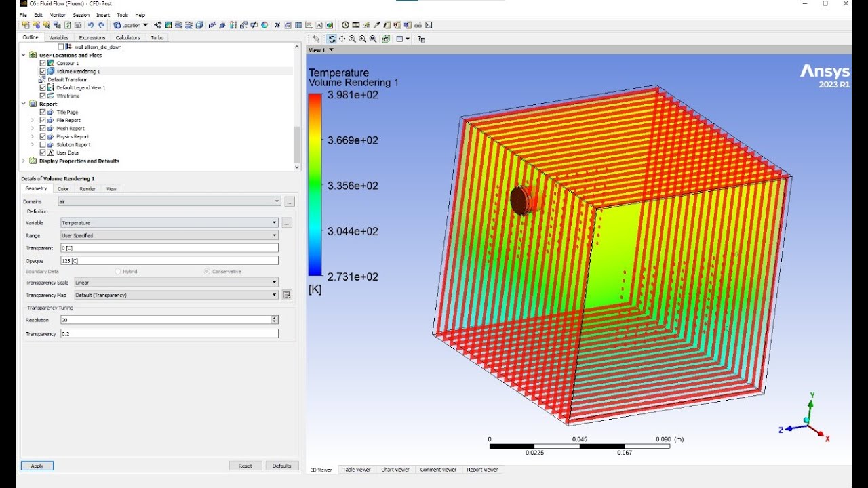The image size is (868, 488).
Task: Toggle the Wireframe checkbox
Action: point(43,96)
